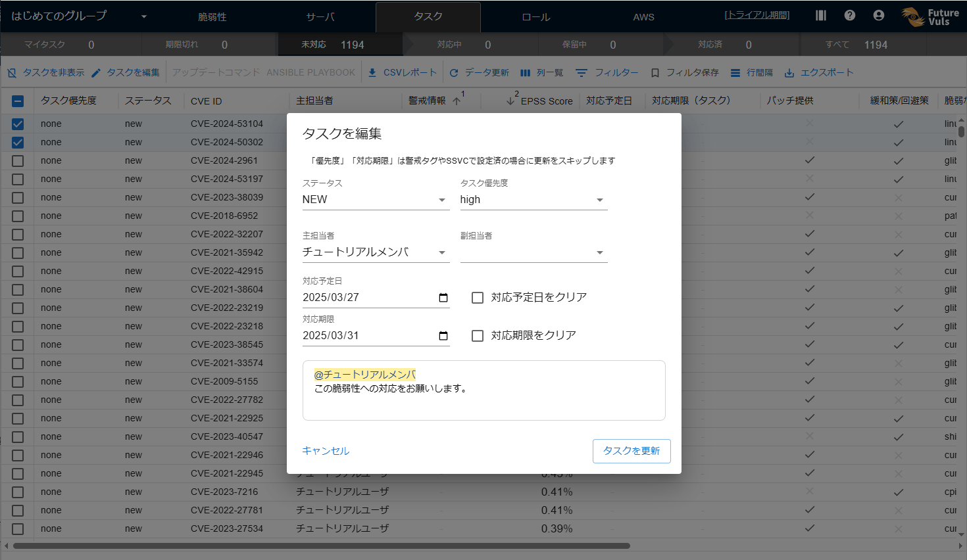Click the export icon
967x560 pixels.
[789, 73]
